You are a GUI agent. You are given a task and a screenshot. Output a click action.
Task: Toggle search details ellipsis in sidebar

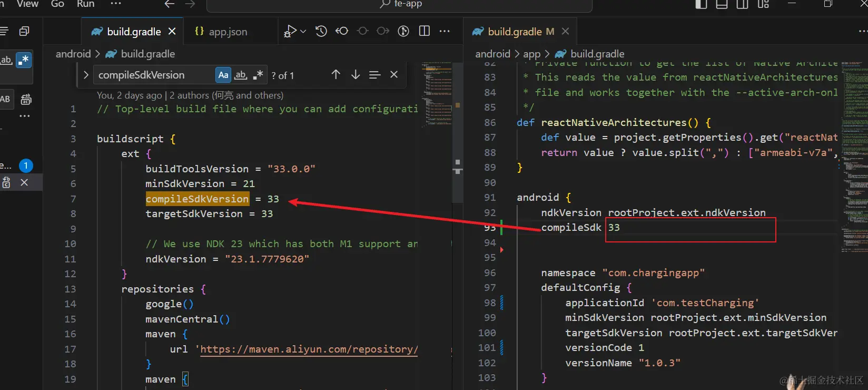(25, 116)
